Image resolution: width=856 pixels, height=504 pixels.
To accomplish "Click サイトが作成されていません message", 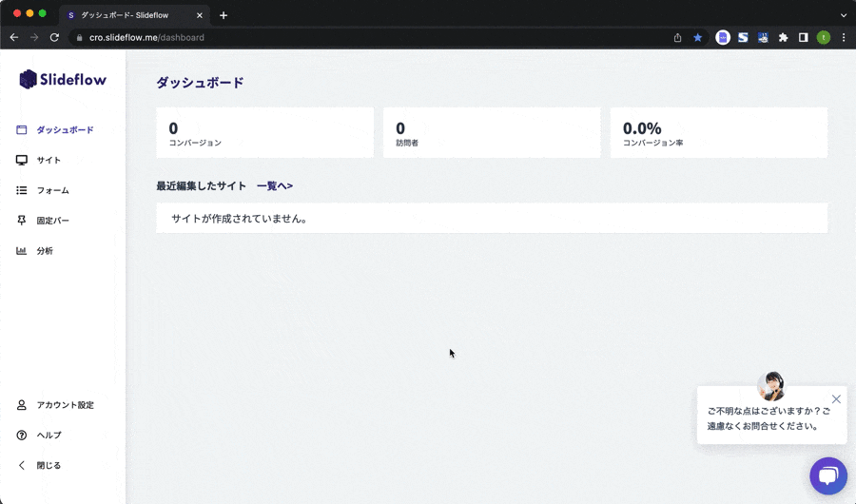I will [239, 219].
